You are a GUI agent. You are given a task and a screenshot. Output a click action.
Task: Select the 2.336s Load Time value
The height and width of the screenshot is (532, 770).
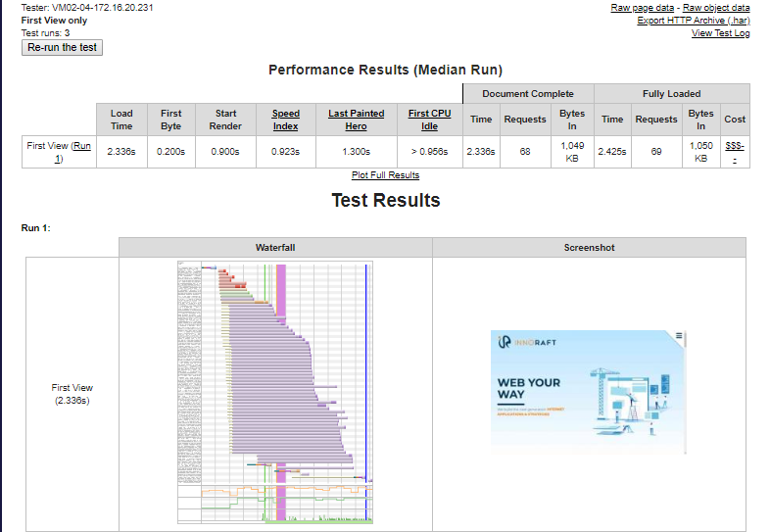(x=121, y=152)
